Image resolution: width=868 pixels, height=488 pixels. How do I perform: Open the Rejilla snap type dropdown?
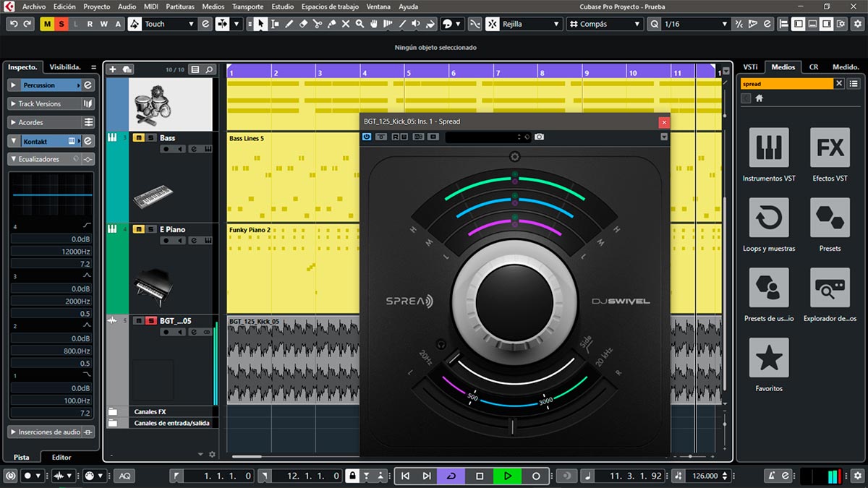click(x=532, y=24)
